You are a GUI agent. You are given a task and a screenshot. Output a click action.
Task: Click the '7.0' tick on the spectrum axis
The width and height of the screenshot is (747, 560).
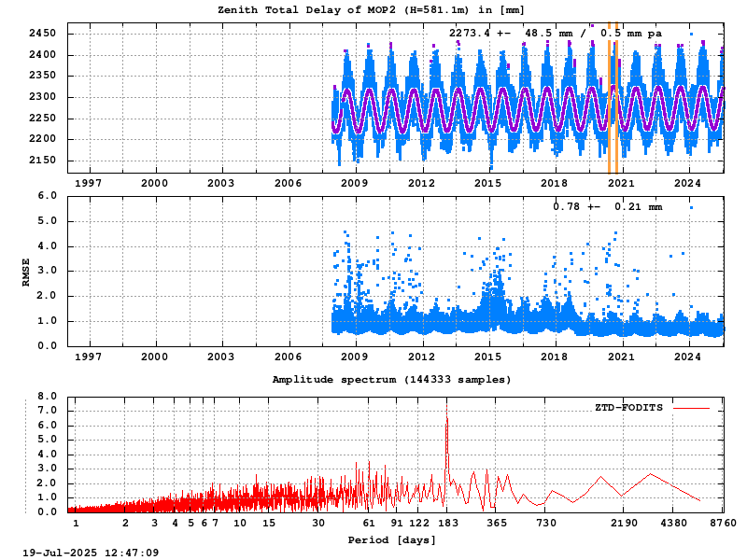coord(48,411)
